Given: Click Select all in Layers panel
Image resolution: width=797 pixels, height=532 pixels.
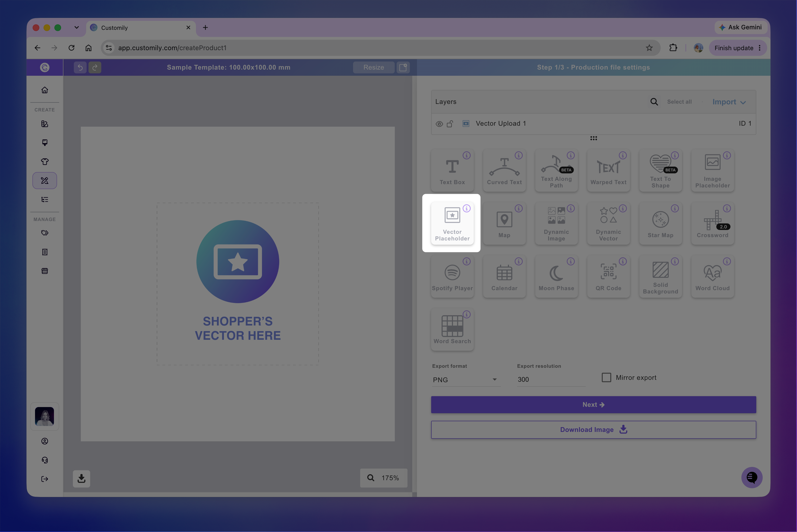Looking at the screenshot, I should 679,102.
